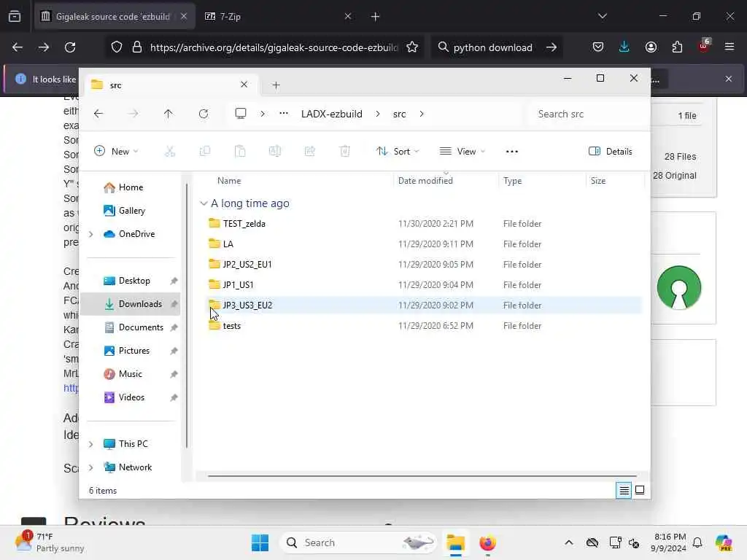
Task: Go back in File Explorer
Action: pos(98,114)
